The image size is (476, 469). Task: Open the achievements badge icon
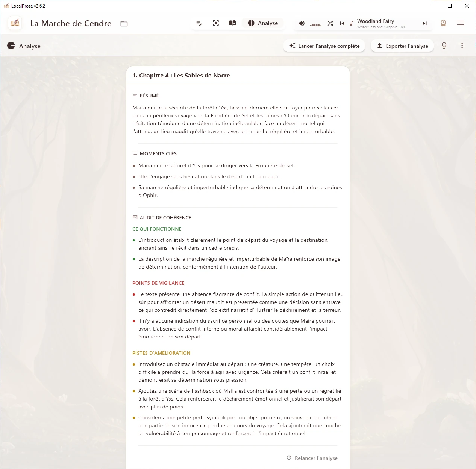point(443,23)
